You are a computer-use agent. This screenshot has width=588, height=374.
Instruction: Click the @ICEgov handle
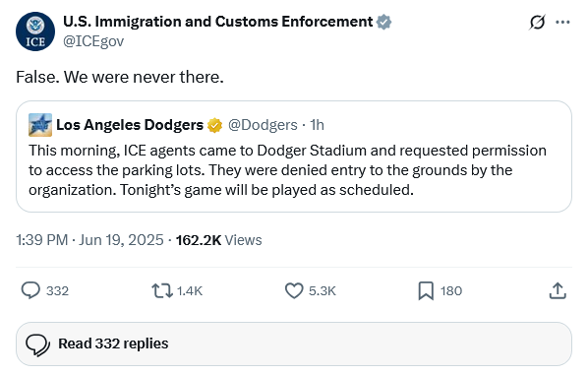pos(93,41)
